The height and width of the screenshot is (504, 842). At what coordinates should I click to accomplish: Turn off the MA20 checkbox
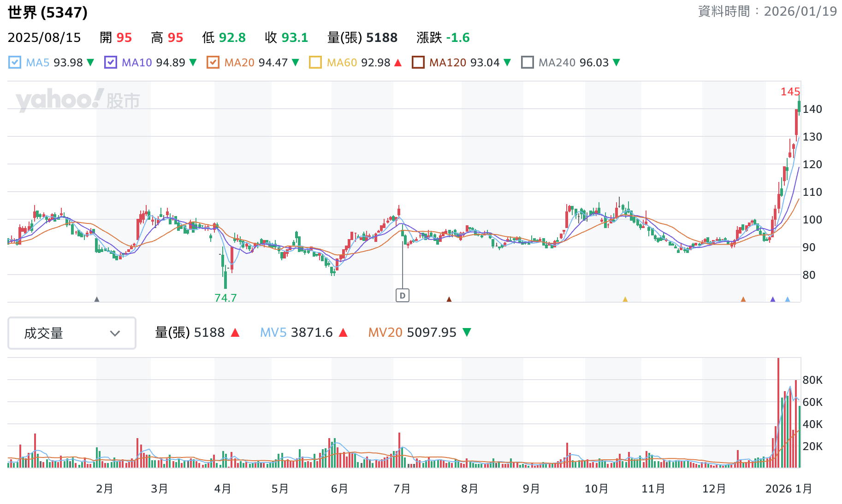pos(213,62)
